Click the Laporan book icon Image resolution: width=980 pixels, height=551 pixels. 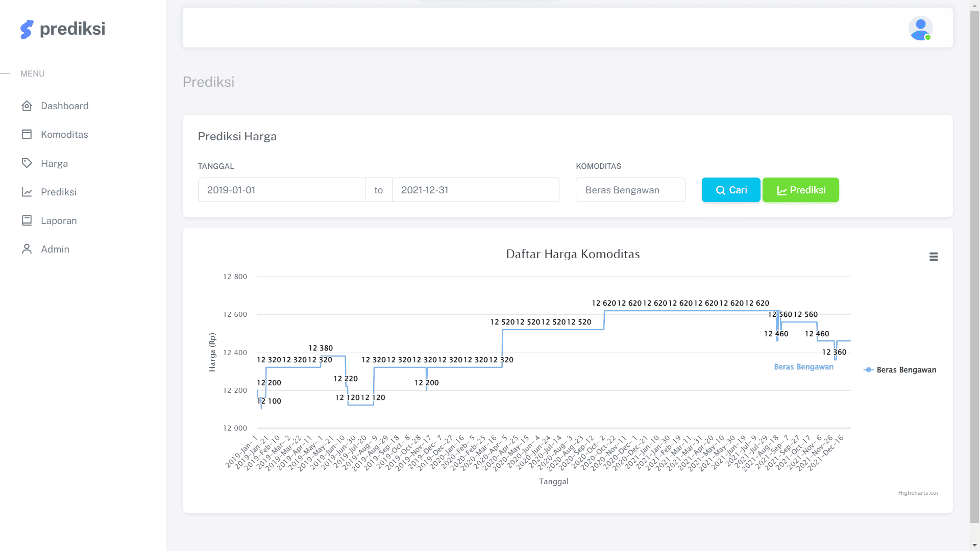(27, 221)
